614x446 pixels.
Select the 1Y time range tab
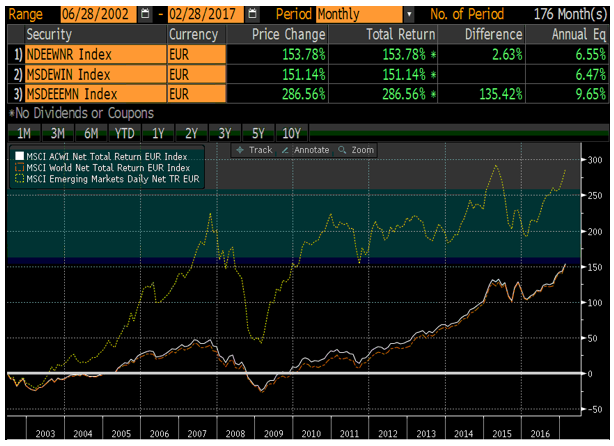(156, 132)
